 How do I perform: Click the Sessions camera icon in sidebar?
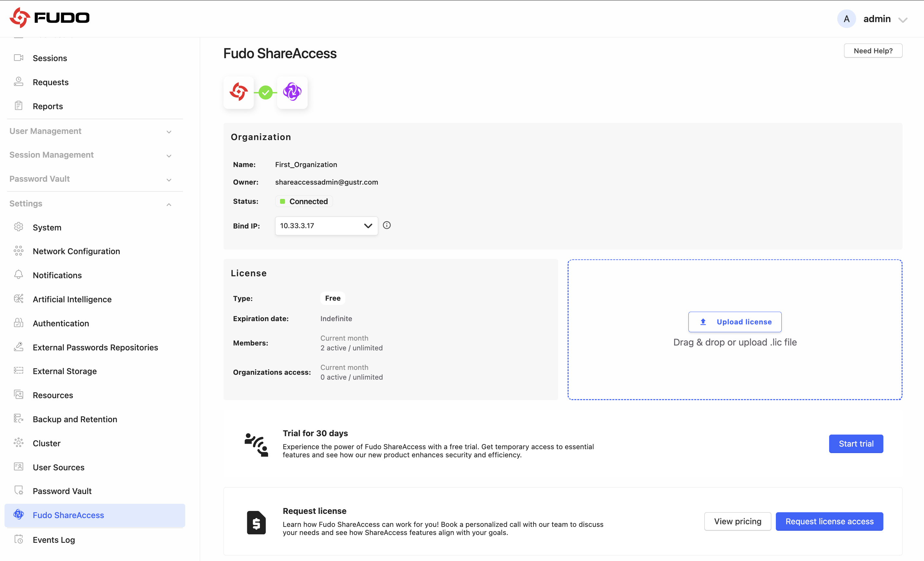pos(19,58)
